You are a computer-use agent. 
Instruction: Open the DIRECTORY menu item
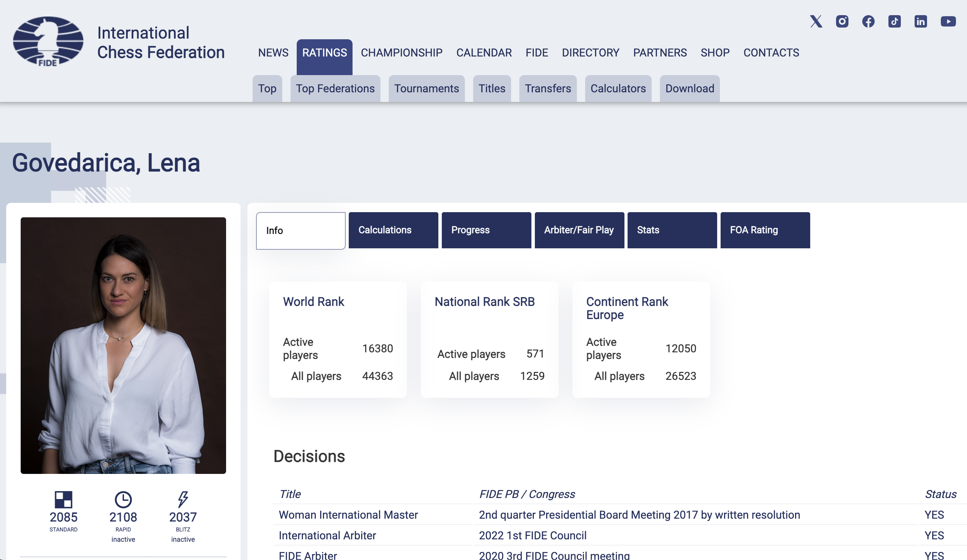pos(590,53)
